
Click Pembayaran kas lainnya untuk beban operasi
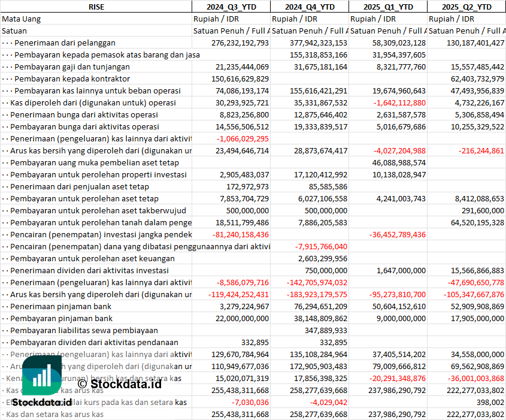point(98,90)
